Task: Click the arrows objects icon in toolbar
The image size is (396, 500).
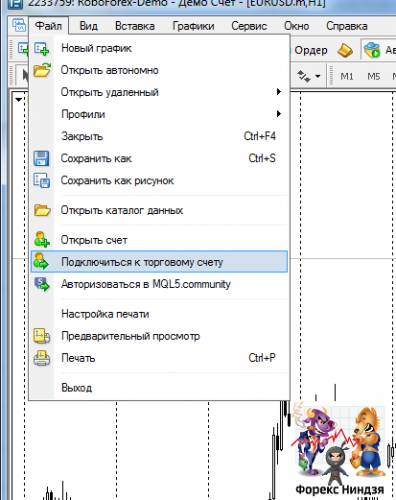Action: pos(304,76)
